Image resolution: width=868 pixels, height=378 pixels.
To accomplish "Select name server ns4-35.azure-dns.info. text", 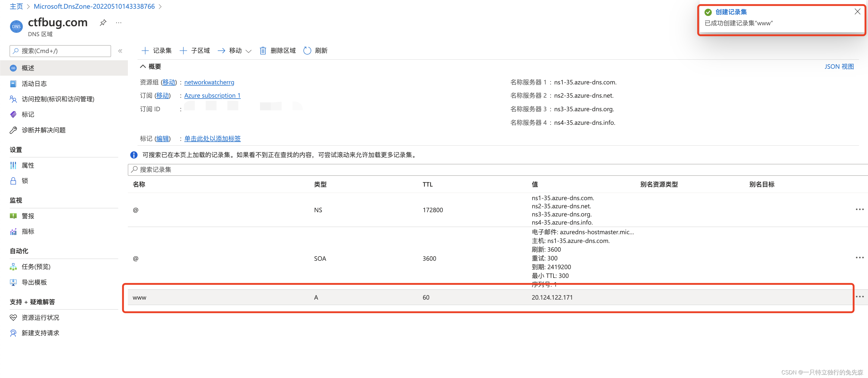I will (584, 123).
